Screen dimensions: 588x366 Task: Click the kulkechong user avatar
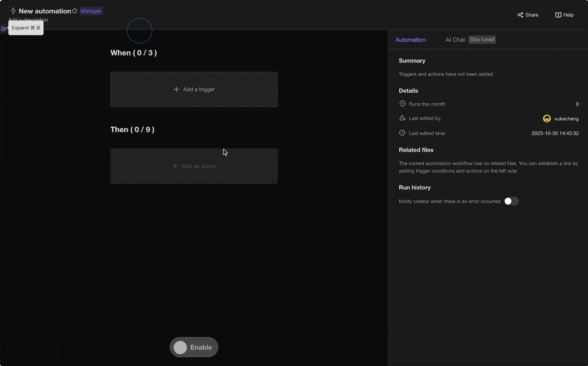(x=547, y=118)
